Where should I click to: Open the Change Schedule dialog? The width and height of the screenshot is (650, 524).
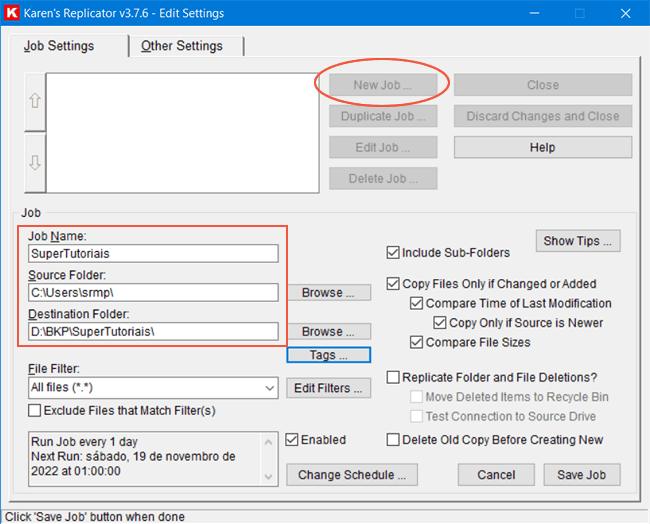click(x=351, y=475)
